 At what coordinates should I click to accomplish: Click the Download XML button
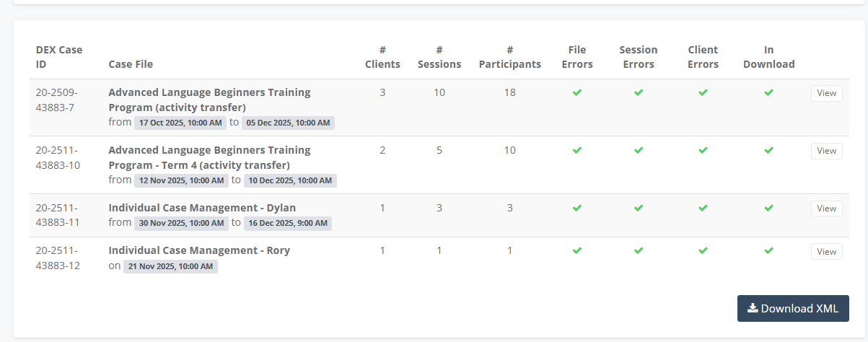[792, 308]
